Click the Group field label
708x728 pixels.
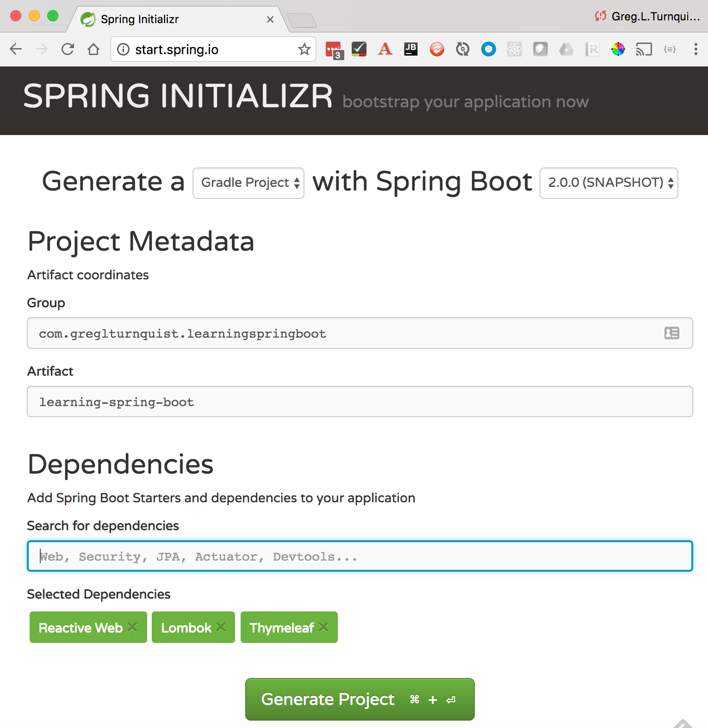click(46, 303)
